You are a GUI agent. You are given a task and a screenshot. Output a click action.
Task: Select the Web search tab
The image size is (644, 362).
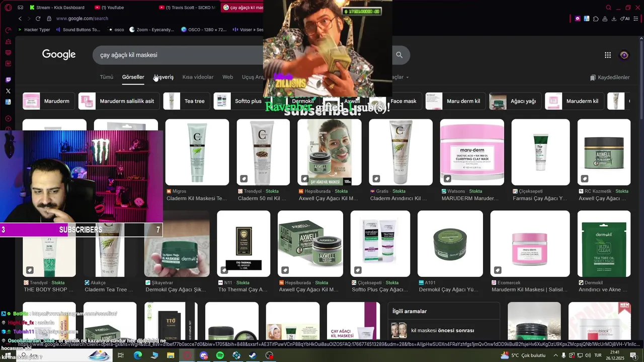pos(228,77)
